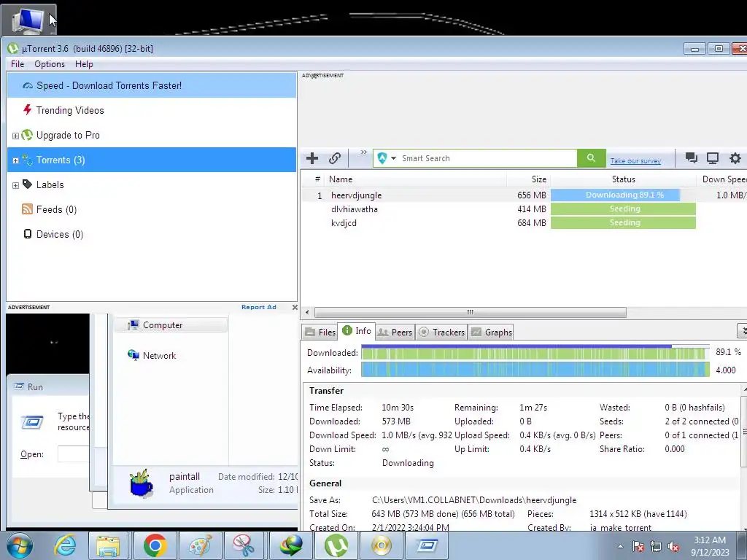Click the Seeding status bar of kvdjcd
Screen dimensions: 747x560
click(x=623, y=223)
